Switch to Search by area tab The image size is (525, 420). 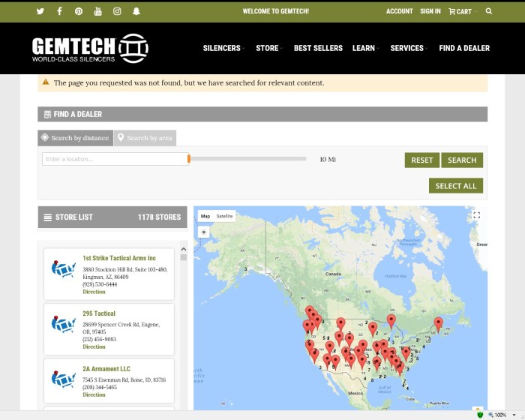[x=144, y=138]
